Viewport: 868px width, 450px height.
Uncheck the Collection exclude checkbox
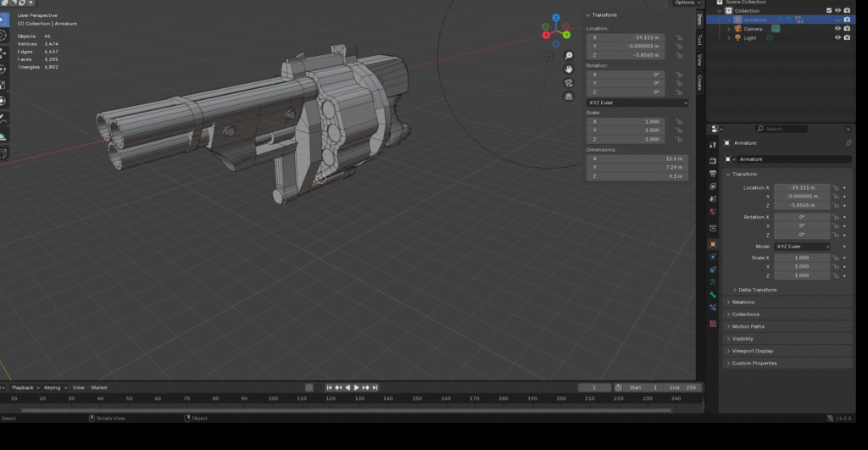coord(829,11)
